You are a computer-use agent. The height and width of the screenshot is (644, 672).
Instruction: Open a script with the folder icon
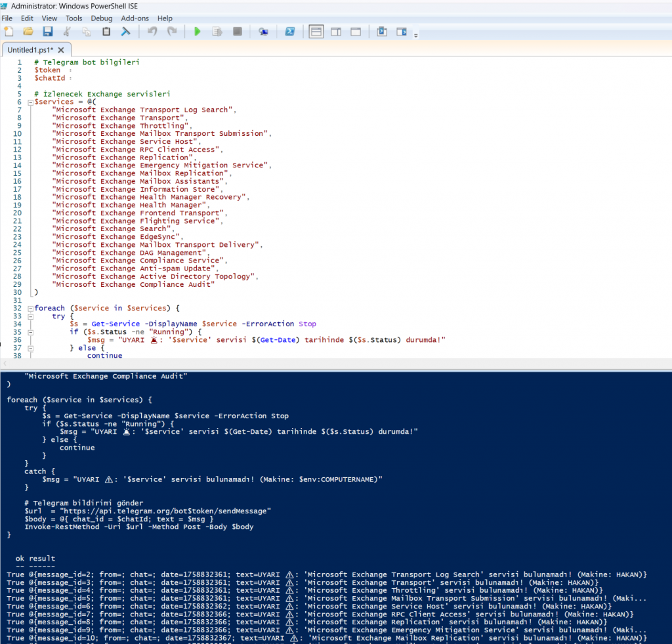pyautogui.click(x=28, y=32)
